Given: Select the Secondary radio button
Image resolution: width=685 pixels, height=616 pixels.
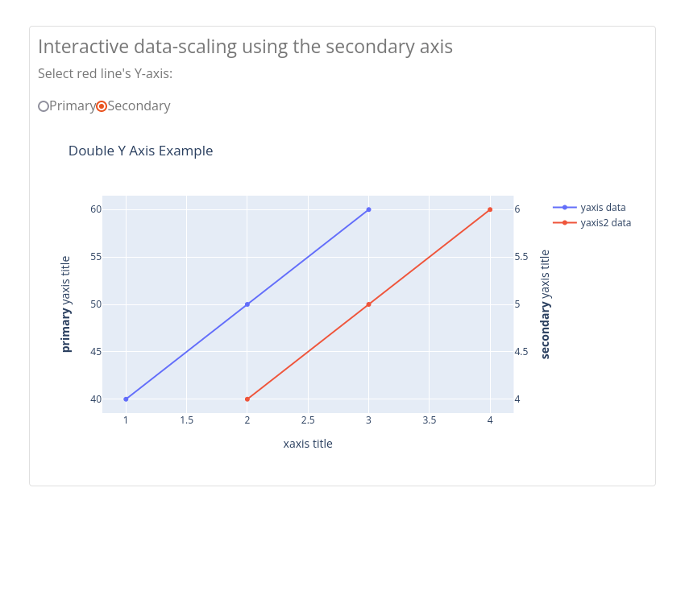Looking at the screenshot, I should pos(102,106).
